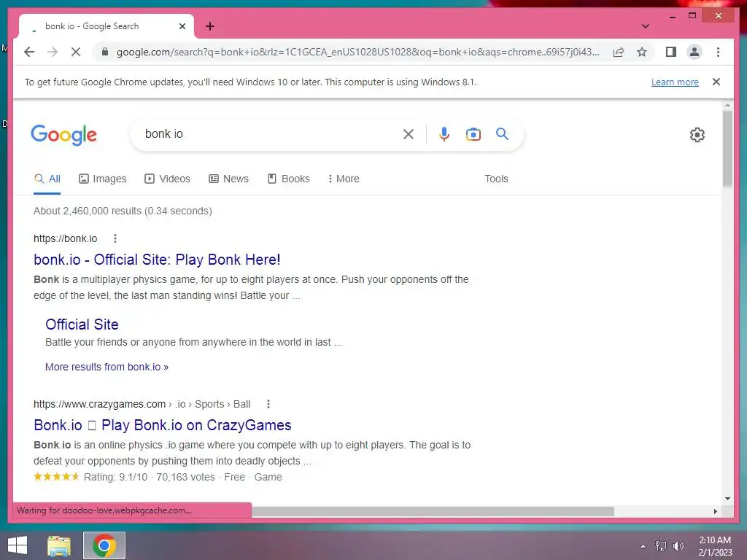Open search Tools options
This screenshot has height=560, width=747.
(496, 179)
